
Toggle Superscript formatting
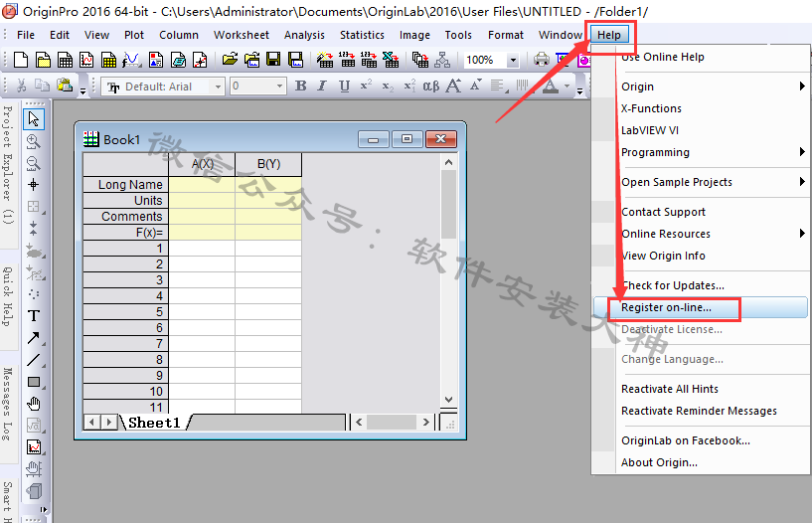coord(366,86)
